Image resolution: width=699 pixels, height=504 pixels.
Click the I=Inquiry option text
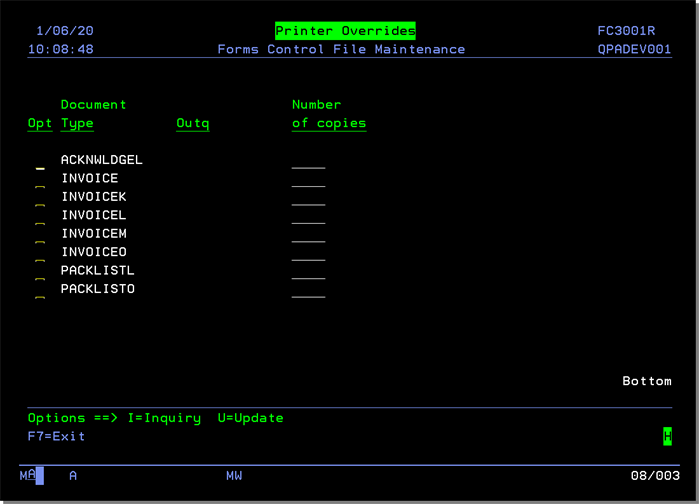tap(164, 418)
